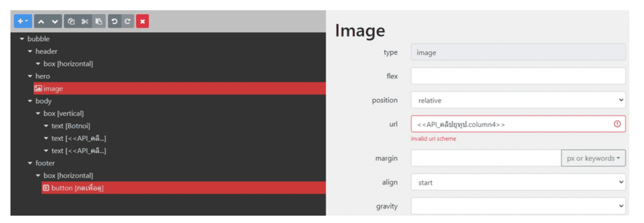Click the copy icon in toolbar
The height and width of the screenshot is (223, 644).
pos(71,21)
